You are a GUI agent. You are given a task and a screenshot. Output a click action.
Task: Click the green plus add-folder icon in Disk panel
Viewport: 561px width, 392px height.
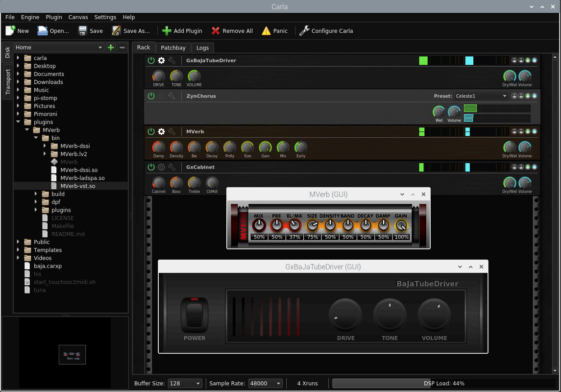tap(111, 47)
